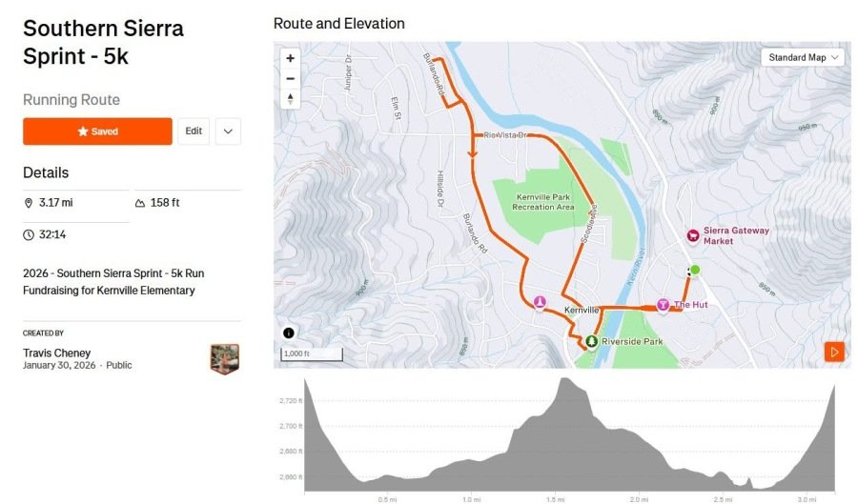
Task: Click the Edit route button
Action: pyautogui.click(x=194, y=131)
